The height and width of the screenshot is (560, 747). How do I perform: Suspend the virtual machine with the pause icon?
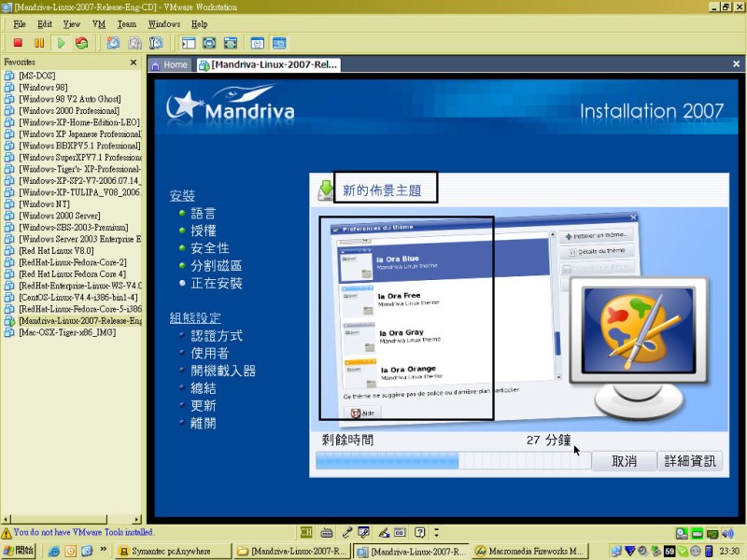pyautogui.click(x=39, y=43)
